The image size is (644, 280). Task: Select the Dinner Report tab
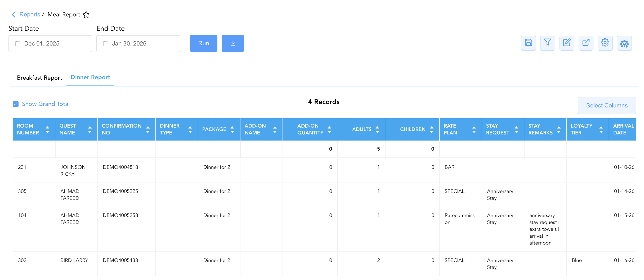click(x=90, y=77)
